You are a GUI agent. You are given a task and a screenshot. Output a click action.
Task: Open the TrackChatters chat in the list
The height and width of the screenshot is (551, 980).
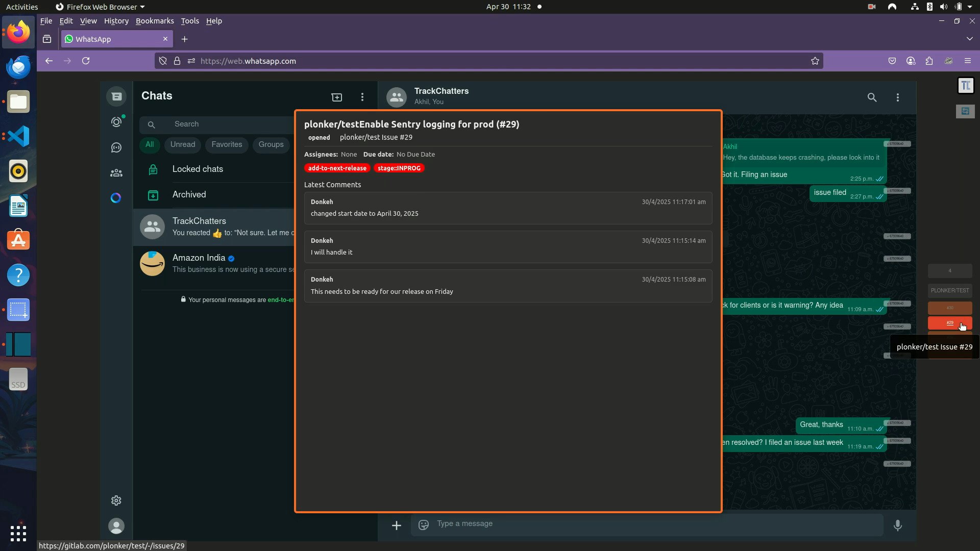tap(214, 227)
